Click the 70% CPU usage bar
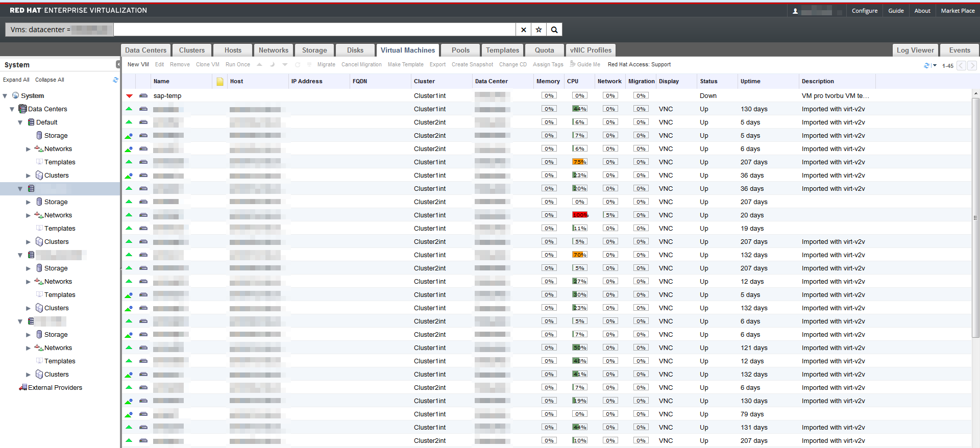 580,255
